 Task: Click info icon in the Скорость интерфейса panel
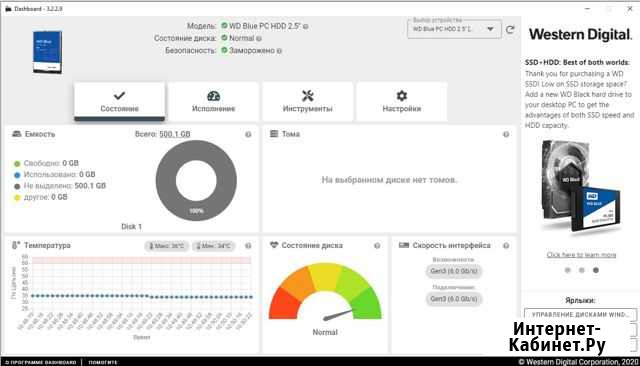(x=506, y=246)
